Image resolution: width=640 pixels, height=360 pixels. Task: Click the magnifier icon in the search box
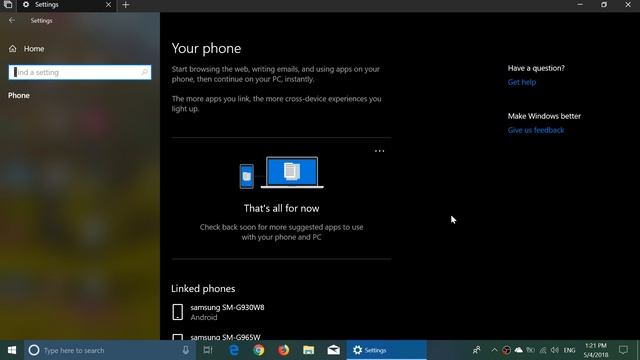144,72
